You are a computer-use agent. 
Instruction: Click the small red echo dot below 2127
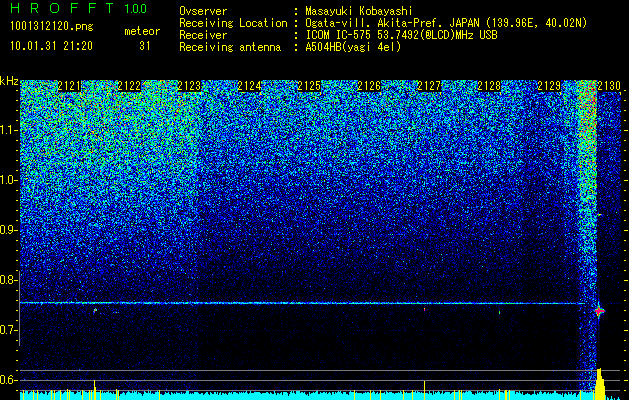[424, 309]
